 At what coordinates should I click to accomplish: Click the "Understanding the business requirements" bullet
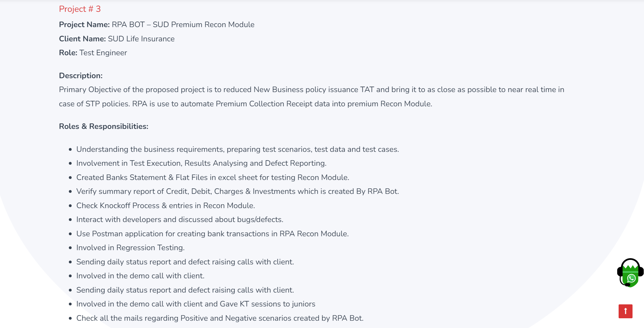[x=238, y=149]
